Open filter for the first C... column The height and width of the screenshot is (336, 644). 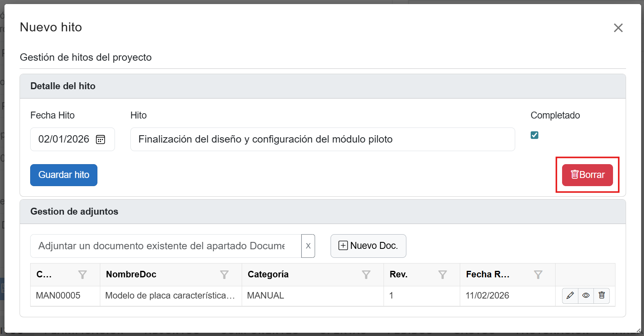82,275
